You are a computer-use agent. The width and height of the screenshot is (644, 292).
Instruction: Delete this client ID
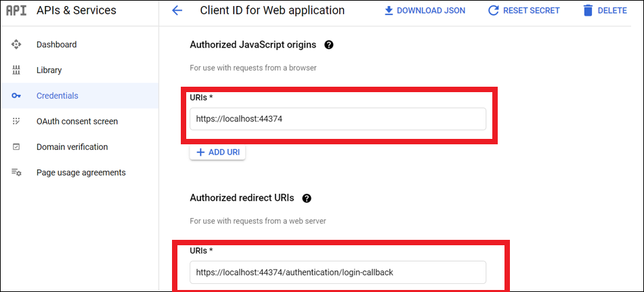coord(605,11)
